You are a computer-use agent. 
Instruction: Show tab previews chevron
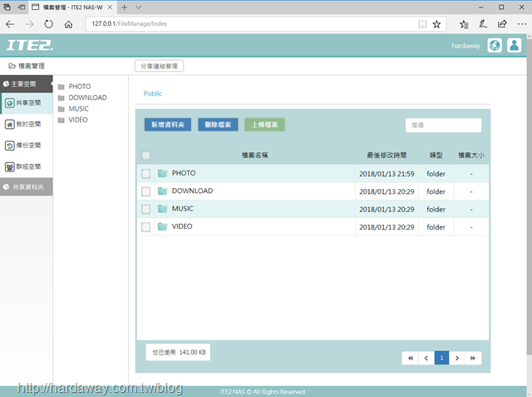coord(139,7)
